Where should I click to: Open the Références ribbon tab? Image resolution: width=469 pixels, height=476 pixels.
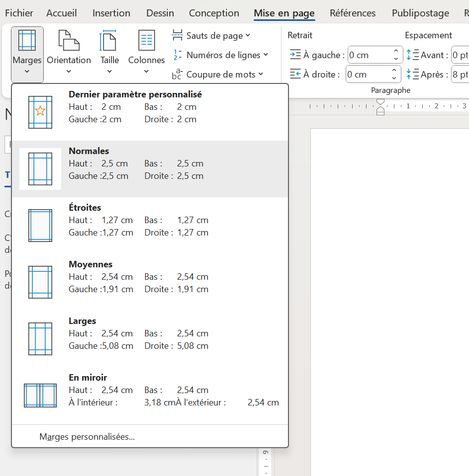tap(353, 13)
